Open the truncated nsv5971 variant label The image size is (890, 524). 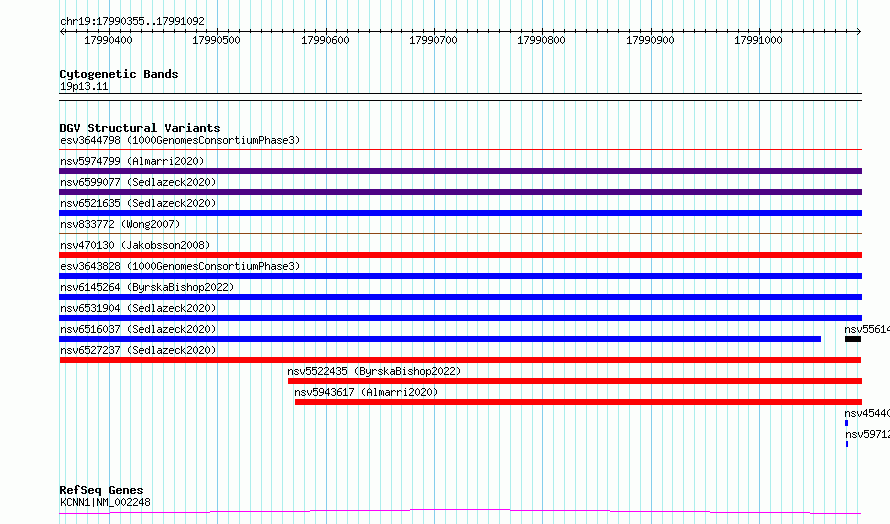tap(867, 434)
